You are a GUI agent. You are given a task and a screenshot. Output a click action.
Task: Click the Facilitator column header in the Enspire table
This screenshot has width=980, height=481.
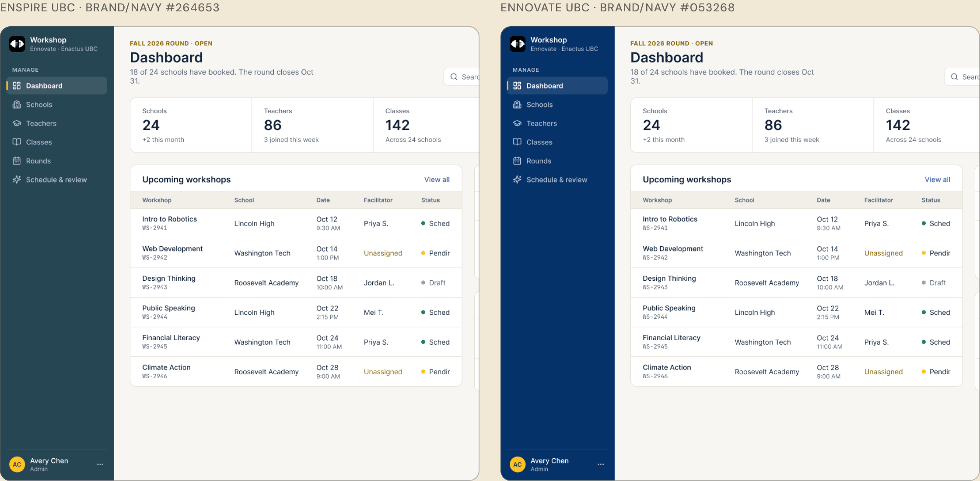pos(378,200)
